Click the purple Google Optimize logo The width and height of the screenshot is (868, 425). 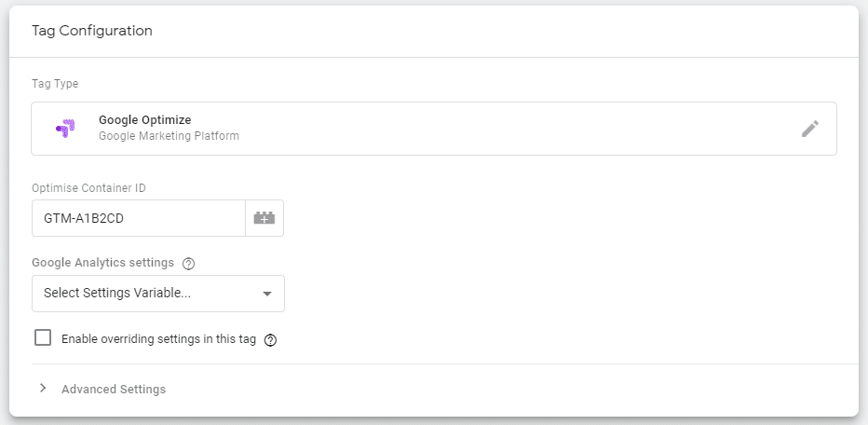point(66,129)
